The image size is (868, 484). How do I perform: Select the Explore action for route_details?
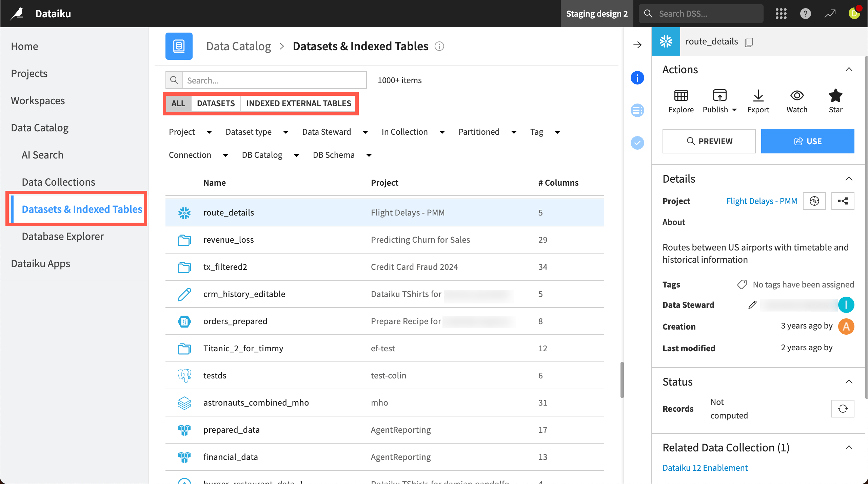680,101
